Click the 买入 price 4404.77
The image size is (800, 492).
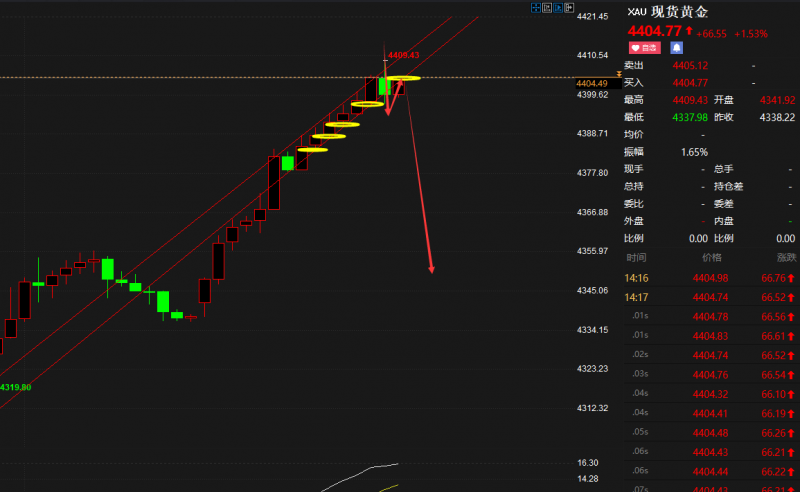point(690,83)
